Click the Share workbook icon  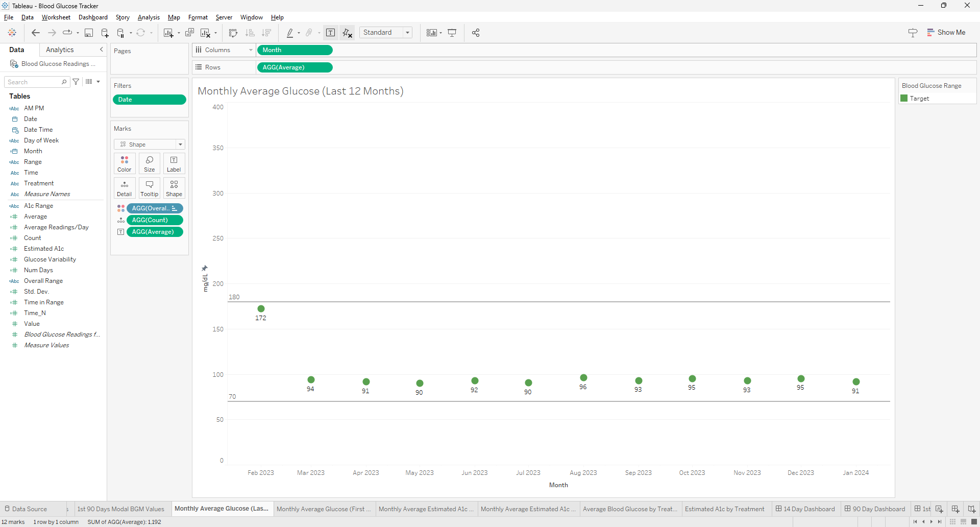[x=476, y=33]
